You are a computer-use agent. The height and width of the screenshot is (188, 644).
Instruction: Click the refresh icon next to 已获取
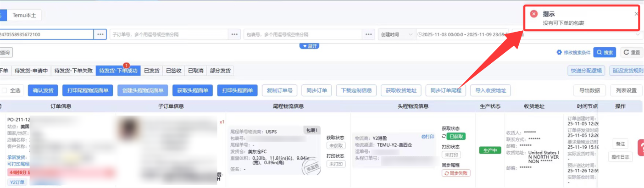tap(444, 137)
